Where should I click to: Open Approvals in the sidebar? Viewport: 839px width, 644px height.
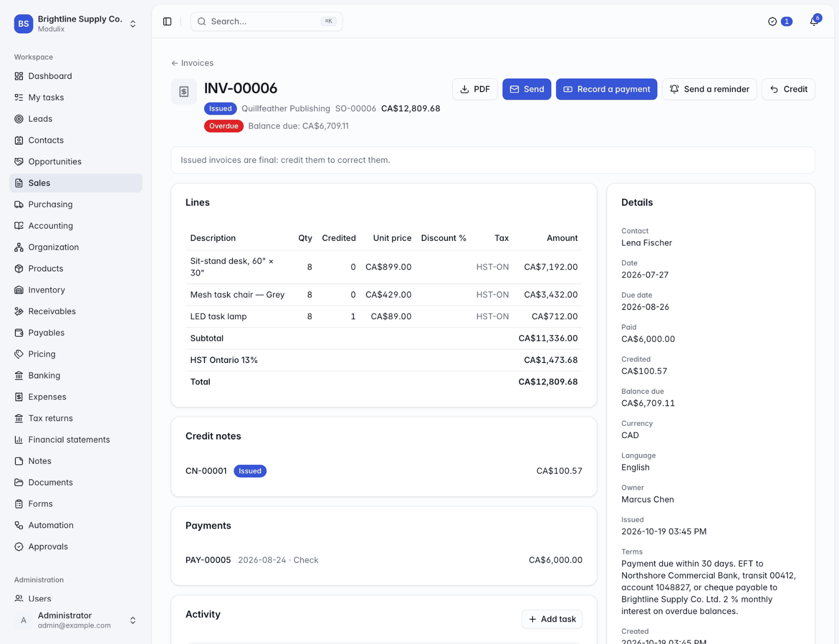(76, 547)
